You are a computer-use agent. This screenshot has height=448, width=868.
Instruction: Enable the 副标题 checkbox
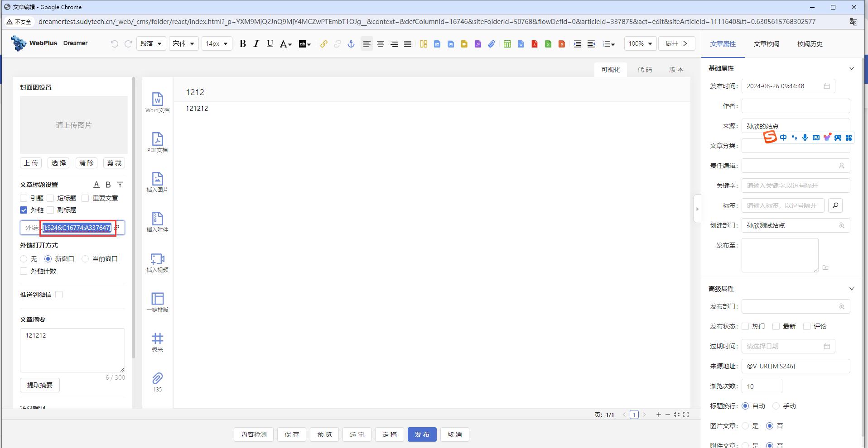50,210
